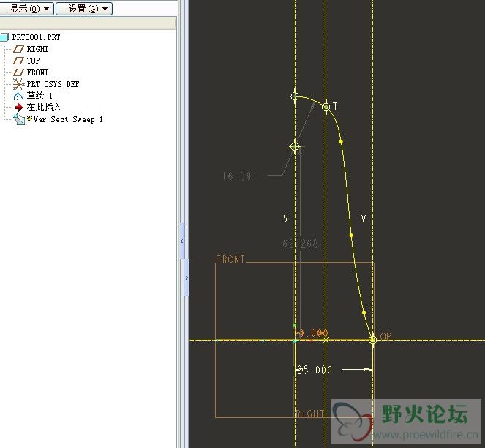The width and height of the screenshot is (485, 448).
Task: Click the 62.268 height dimension
Action: 301,243
